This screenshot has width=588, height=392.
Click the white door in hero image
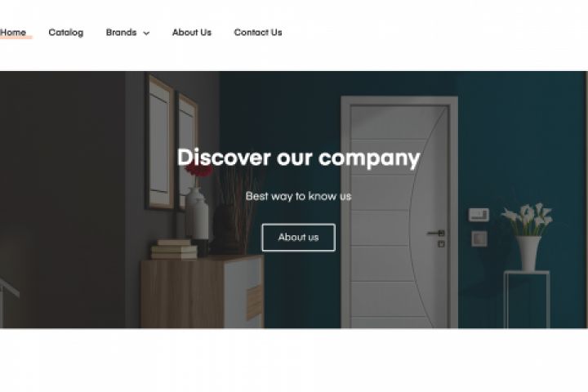[399, 212]
